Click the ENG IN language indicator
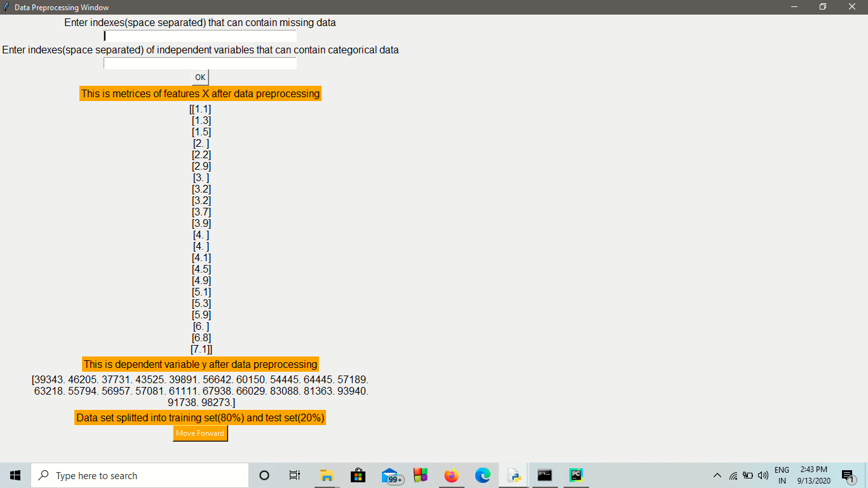This screenshot has height=488, width=868. coord(782,475)
